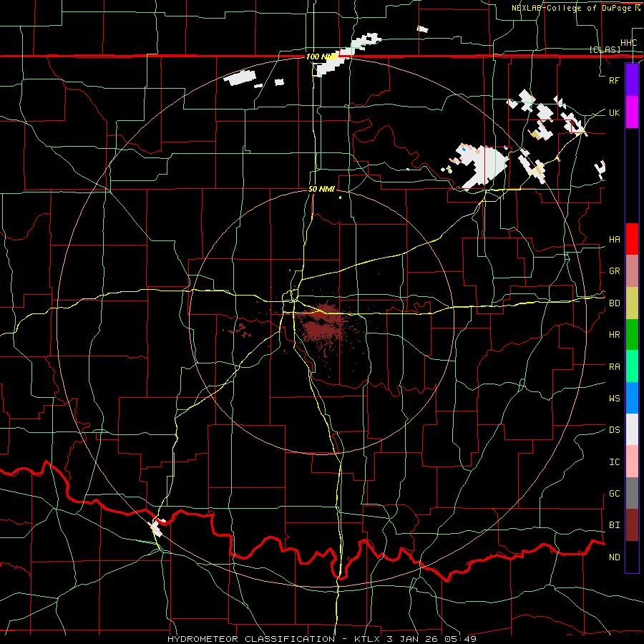Click the DS white legend color block

coord(632,429)
